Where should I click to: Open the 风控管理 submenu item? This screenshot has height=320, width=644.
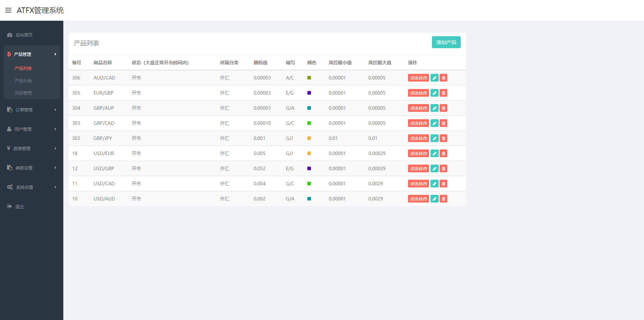23,93
